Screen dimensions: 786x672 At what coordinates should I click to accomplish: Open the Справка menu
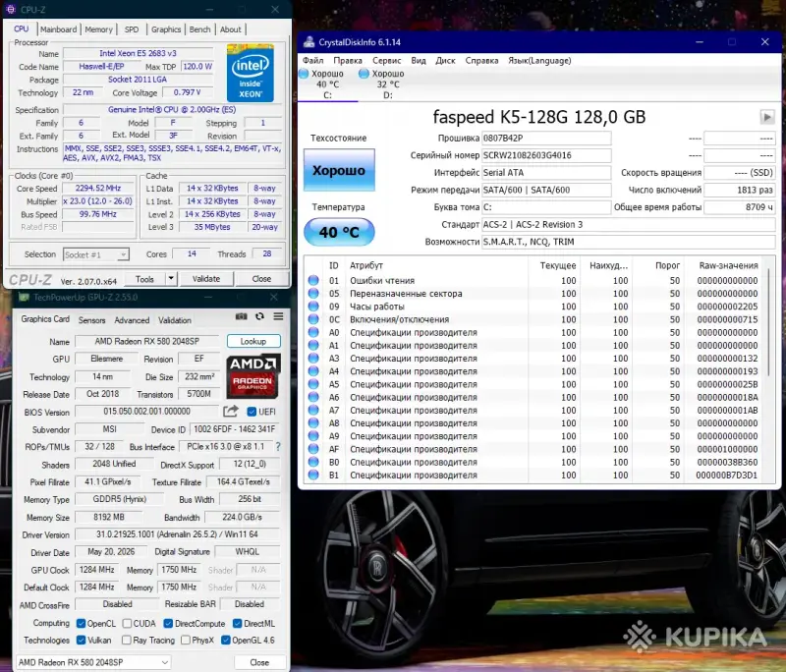point(481,60)
